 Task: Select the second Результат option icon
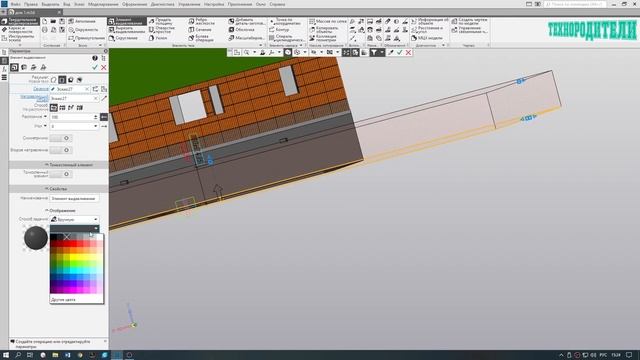point(62,80)
